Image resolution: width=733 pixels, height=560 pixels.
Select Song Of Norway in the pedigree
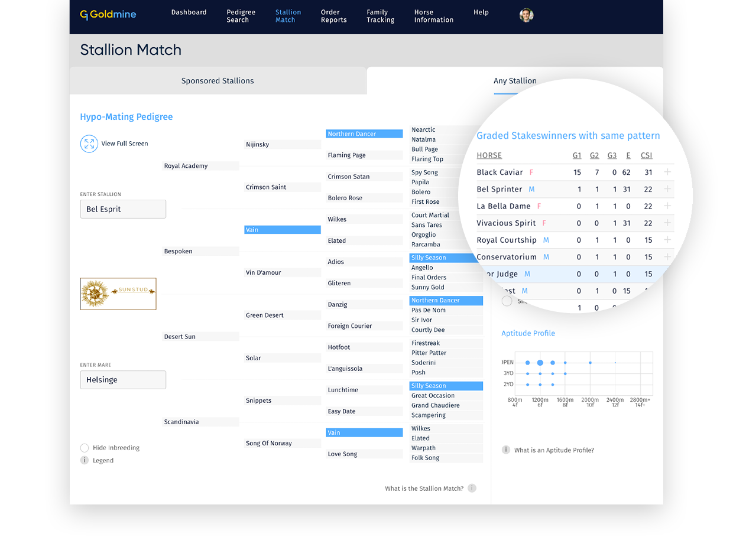tap(283, 443)
